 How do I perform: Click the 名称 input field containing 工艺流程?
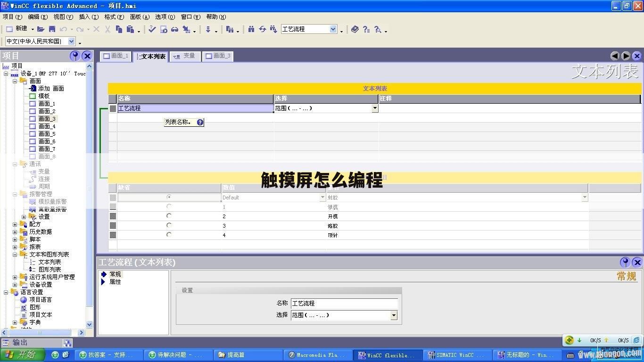click(x=344, y=304)
